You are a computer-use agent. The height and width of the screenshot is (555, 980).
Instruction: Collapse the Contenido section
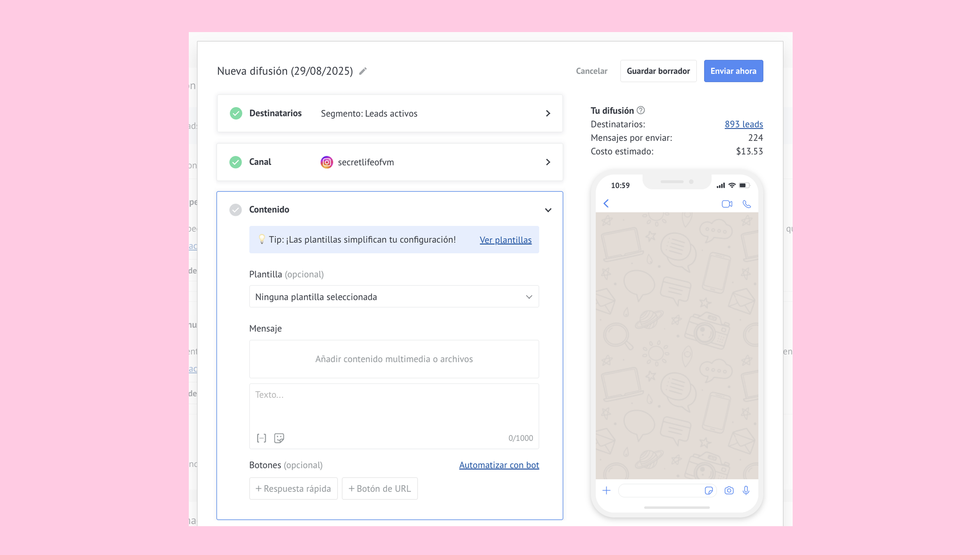[548, 210]
